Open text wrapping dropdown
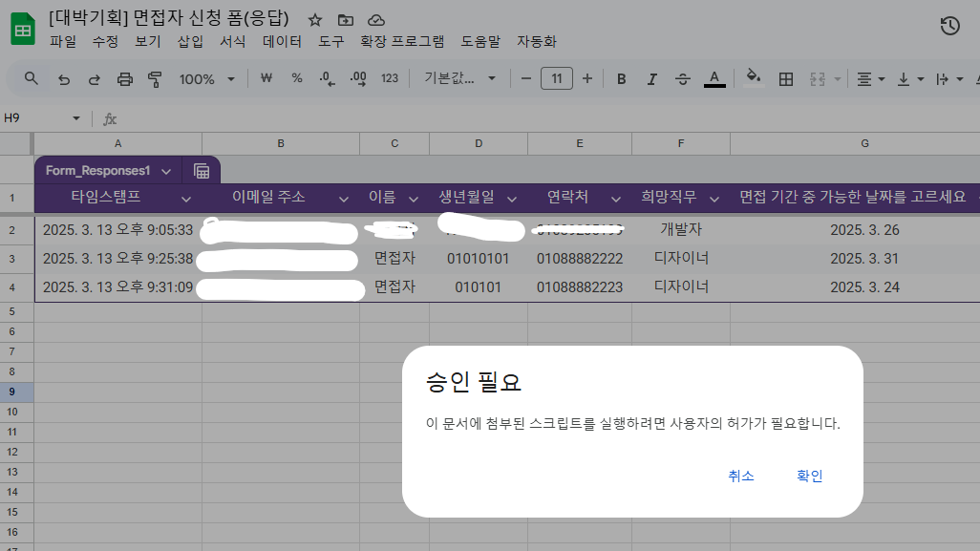The width and height of the screenshot is (980, 551). coord(948,79)
